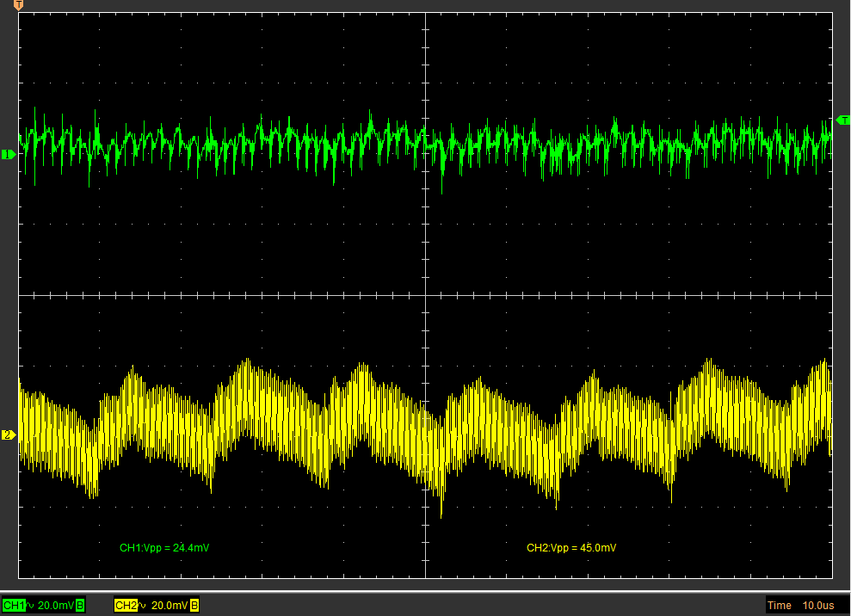Click the CH1 20.0mV scale value
This screenshot has height=616, width=851.
click(x=56, y=605)
